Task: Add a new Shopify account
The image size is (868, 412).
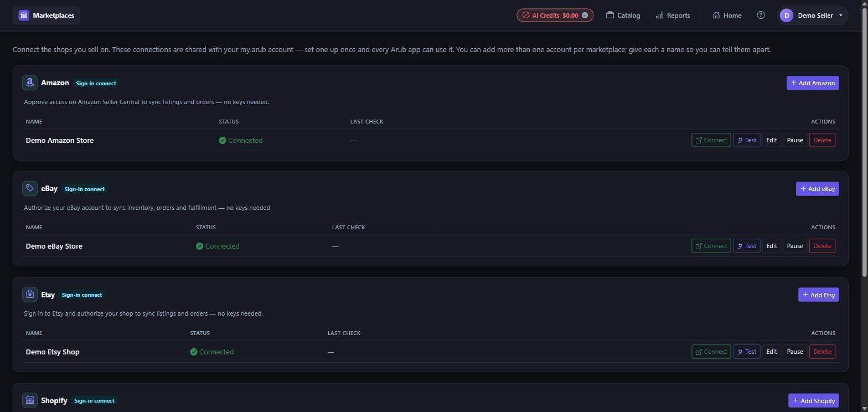Action: (x=814, y=400)
